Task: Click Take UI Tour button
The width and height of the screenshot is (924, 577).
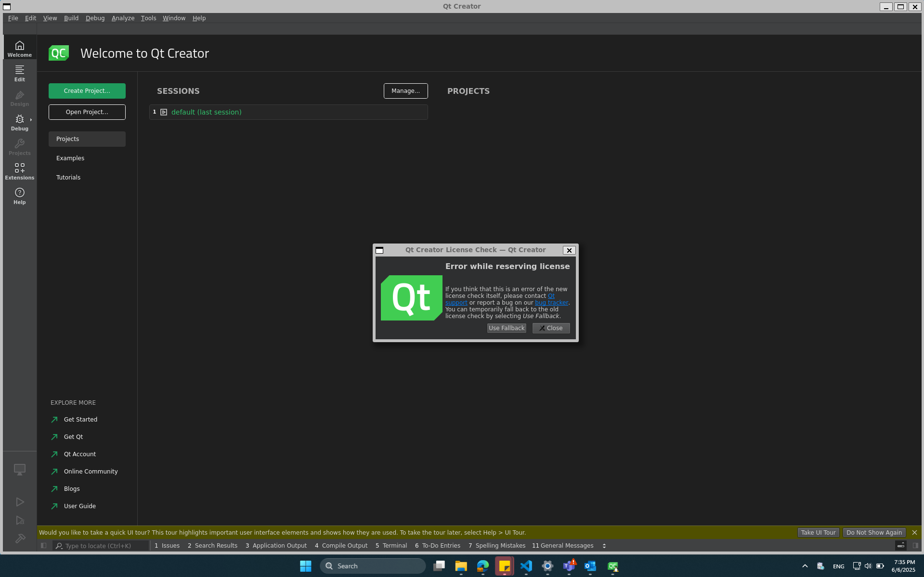Action: (x=818, y=533)
